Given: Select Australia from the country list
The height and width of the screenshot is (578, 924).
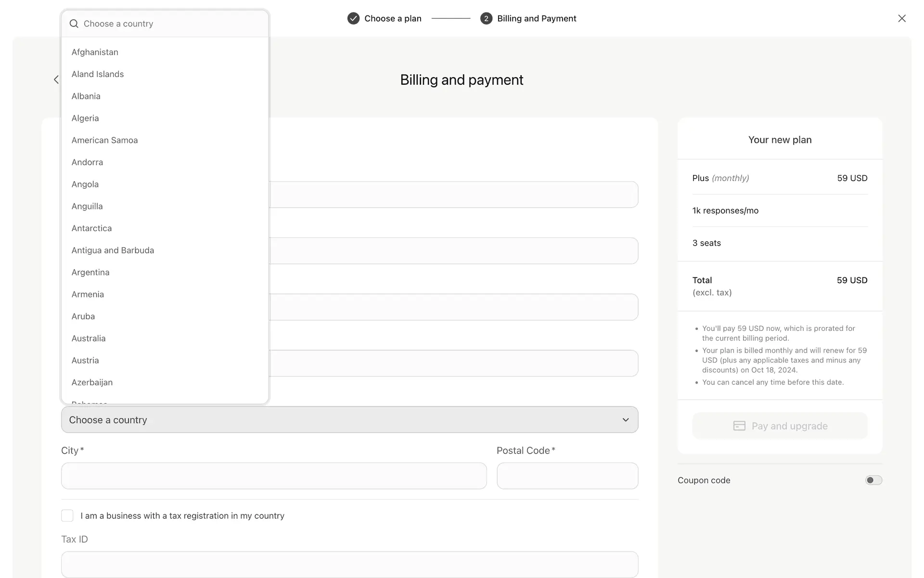Looking at the screenshot, I should point(89,338).
